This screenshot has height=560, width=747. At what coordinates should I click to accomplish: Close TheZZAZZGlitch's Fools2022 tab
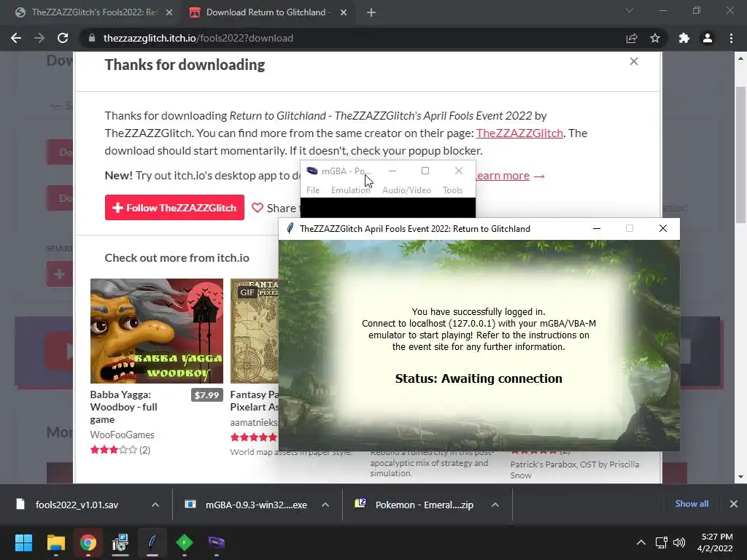click(169, 12)
